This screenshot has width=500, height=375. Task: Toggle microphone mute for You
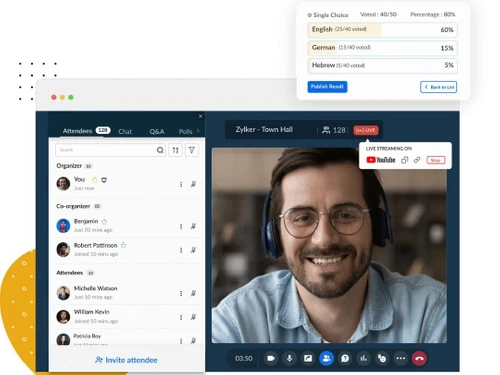tap(193, 184)
